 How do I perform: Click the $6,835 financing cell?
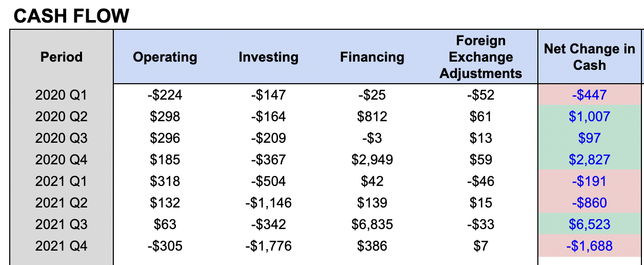tap(372, 224)
